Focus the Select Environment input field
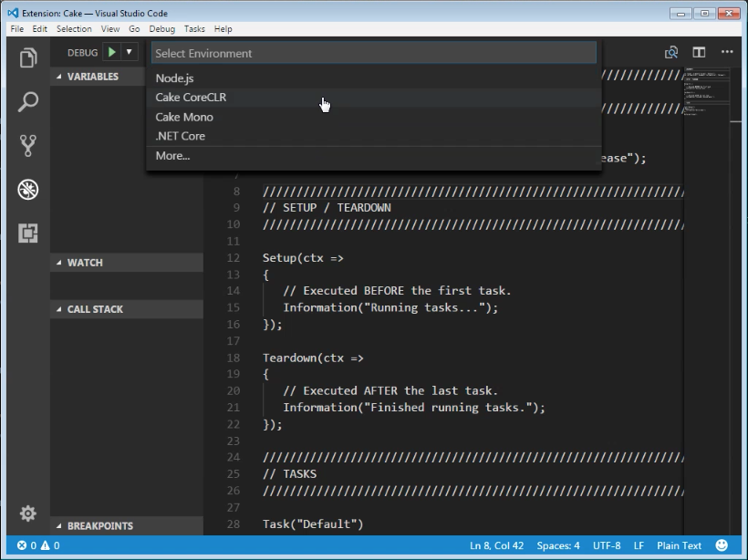Image resolution: width=748 pixels, height=560 pixels. click(x=373, y=53)
